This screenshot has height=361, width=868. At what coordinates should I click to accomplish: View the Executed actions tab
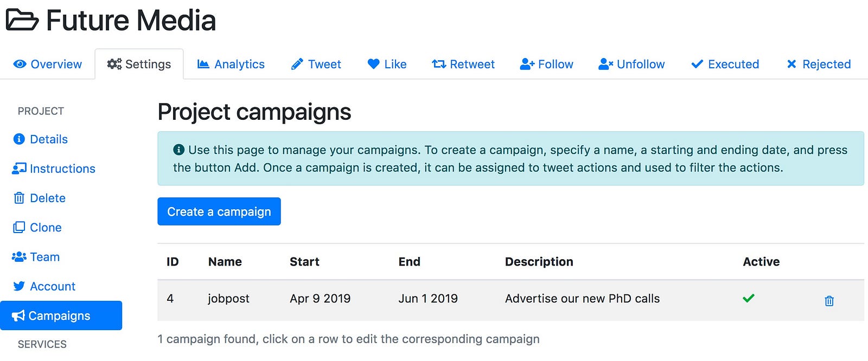point(725,64)
